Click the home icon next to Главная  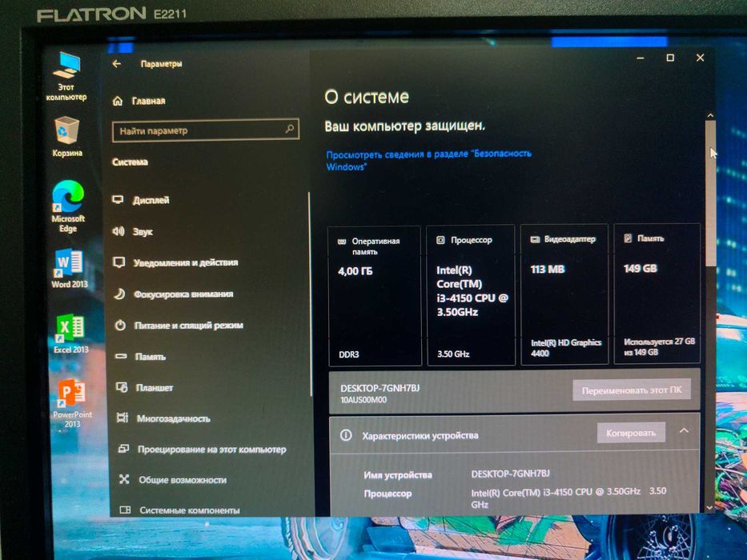pos(118,101)
